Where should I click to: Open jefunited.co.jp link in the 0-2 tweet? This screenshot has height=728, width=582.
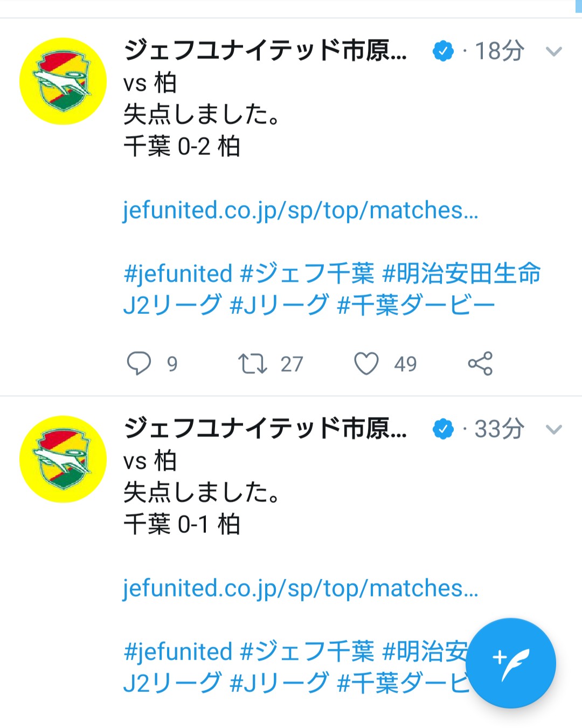[x=300, y=210]
